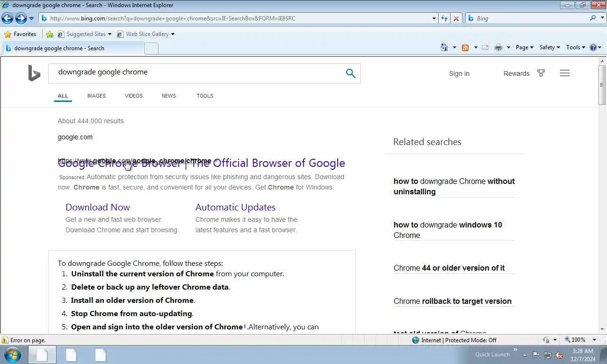Click the browser search magnifier icon

coord(593,18)
